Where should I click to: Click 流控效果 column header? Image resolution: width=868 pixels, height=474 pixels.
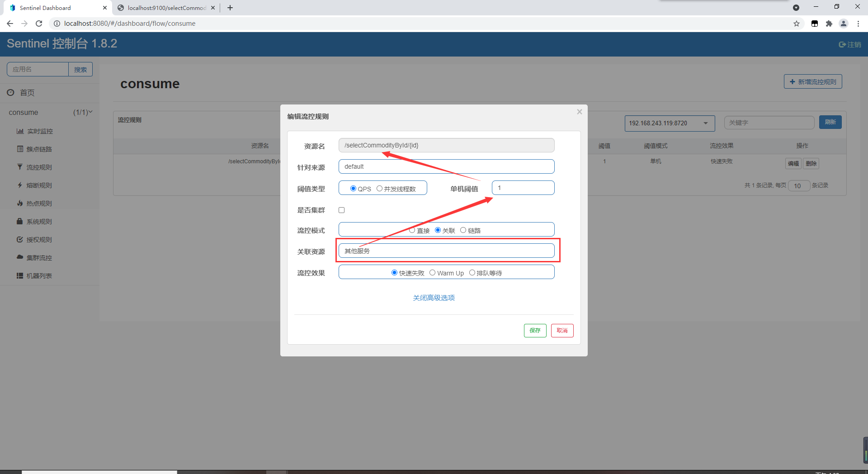click(722, 146)
